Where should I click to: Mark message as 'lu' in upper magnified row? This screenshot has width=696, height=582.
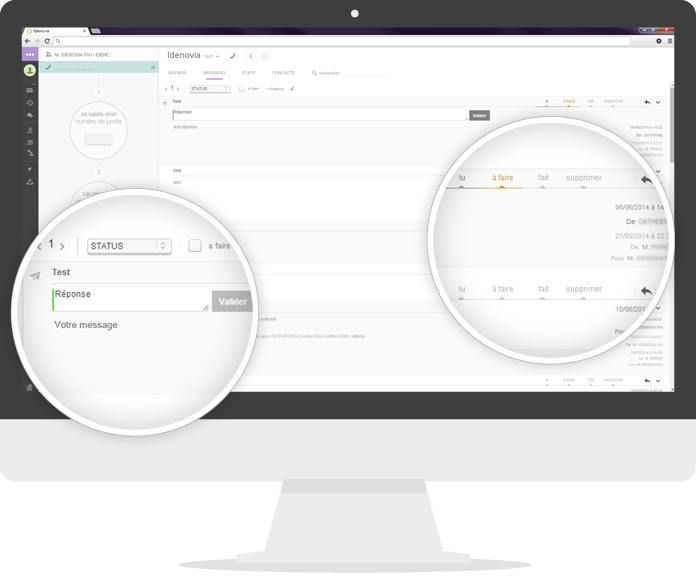pos(462,180)
